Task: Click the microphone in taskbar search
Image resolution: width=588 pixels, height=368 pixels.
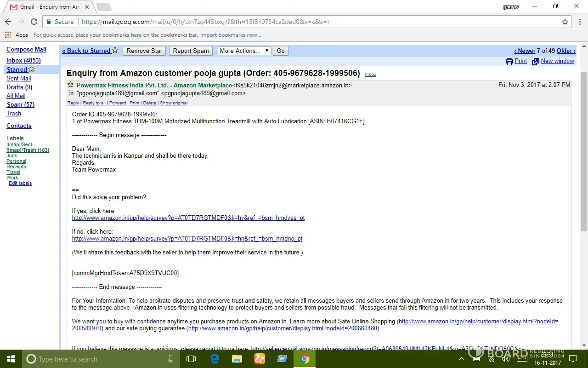Action: point(171,359)
